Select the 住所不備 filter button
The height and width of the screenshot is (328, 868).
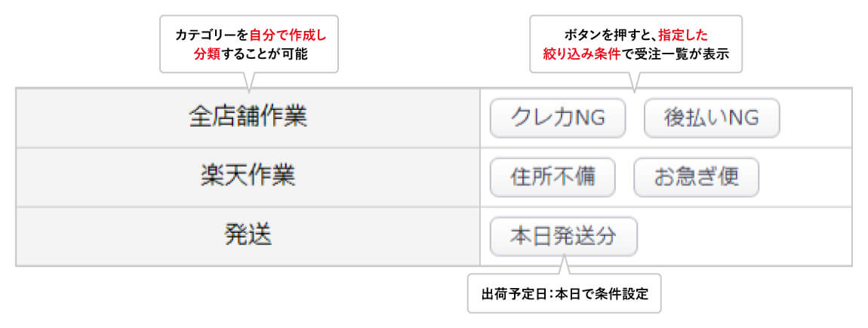(553, 178)
